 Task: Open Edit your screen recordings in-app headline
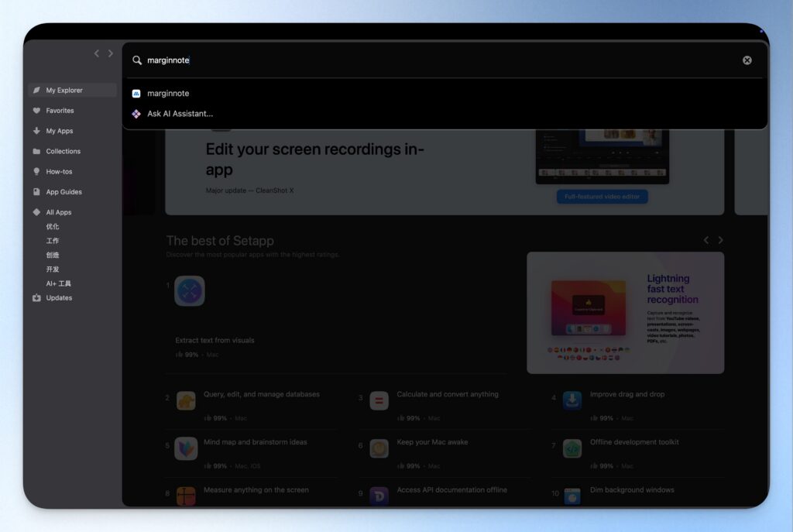pyautogui.click(x=314, y=160)
